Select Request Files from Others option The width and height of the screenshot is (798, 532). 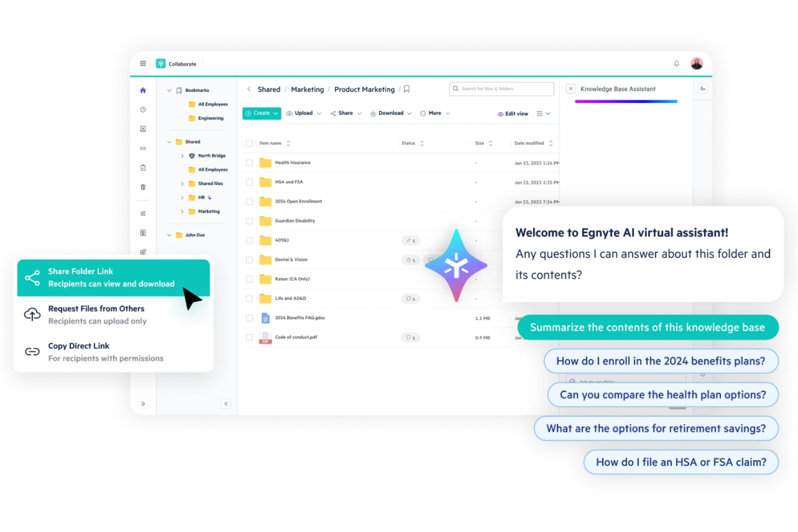point(96,314)
